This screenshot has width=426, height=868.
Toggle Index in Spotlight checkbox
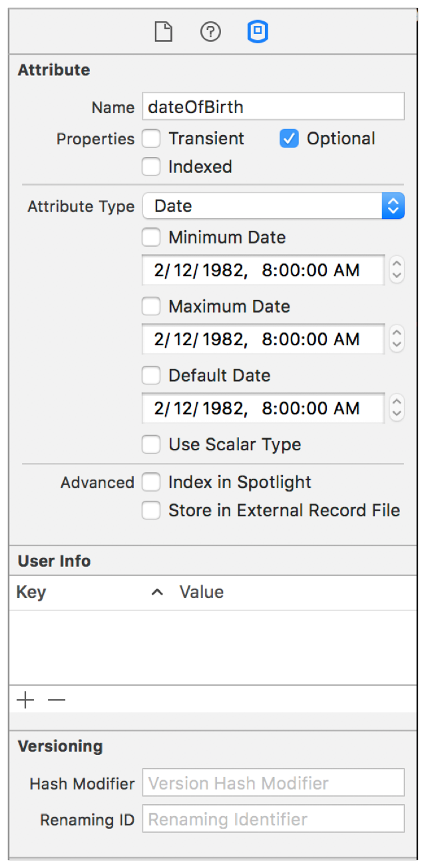(x=152, y=482)
